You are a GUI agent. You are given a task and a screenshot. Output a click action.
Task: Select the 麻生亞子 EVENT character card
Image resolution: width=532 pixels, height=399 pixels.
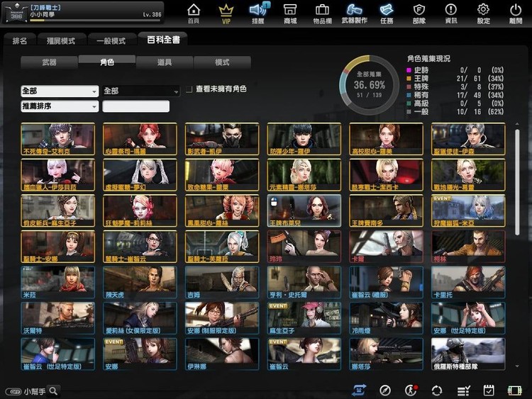[x=304, y=318]
